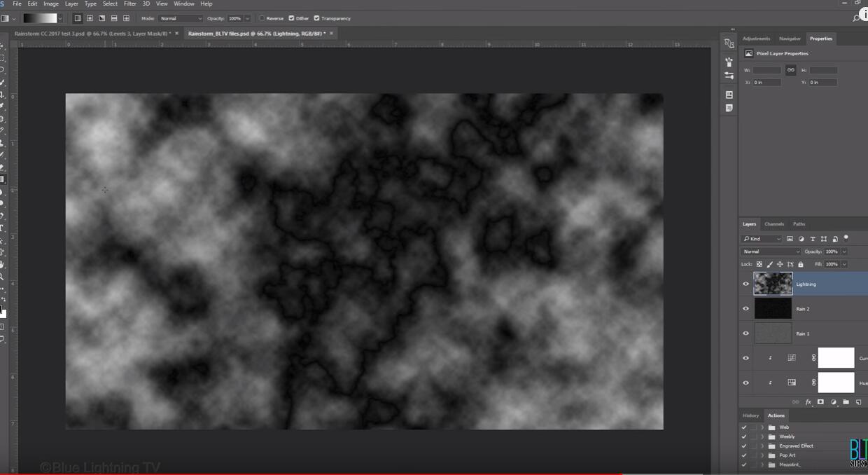Switch to the Channels tab

(773, 224)
